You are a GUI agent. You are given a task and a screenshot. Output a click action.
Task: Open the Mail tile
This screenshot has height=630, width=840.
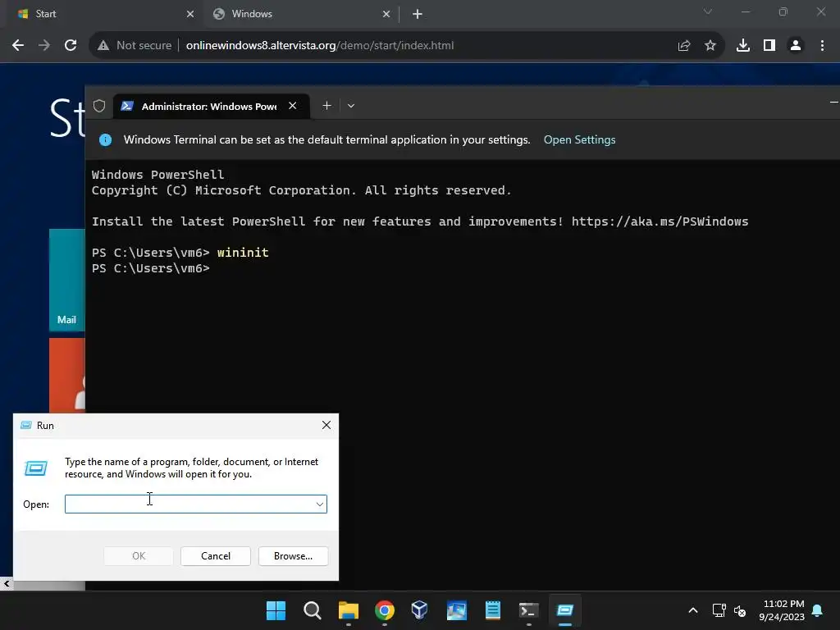[x=67, y=280]
